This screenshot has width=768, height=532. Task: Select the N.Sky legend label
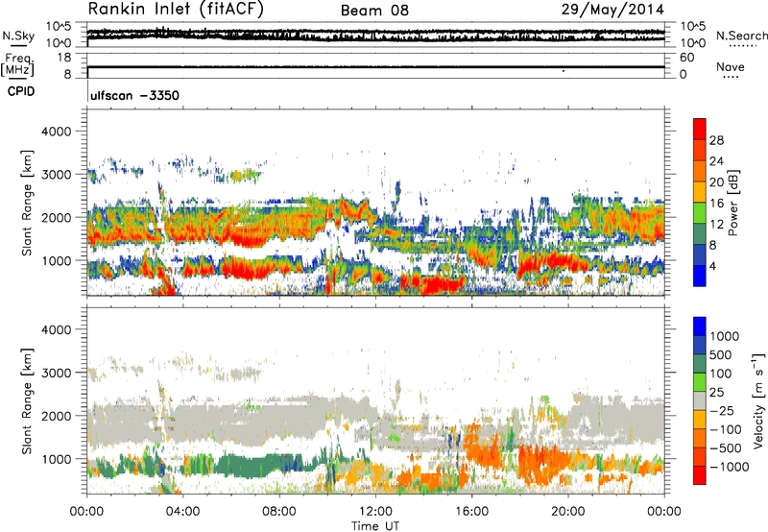tap(18, 36)
